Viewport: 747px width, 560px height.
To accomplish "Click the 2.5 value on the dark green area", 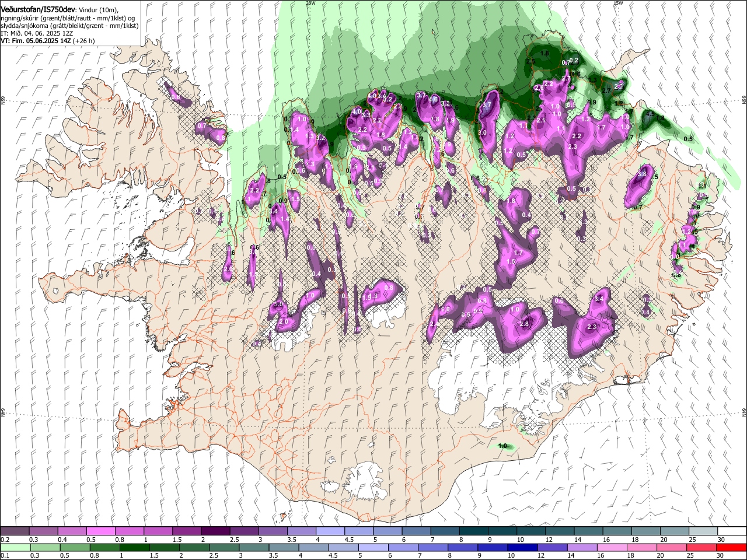I will 531,61.
